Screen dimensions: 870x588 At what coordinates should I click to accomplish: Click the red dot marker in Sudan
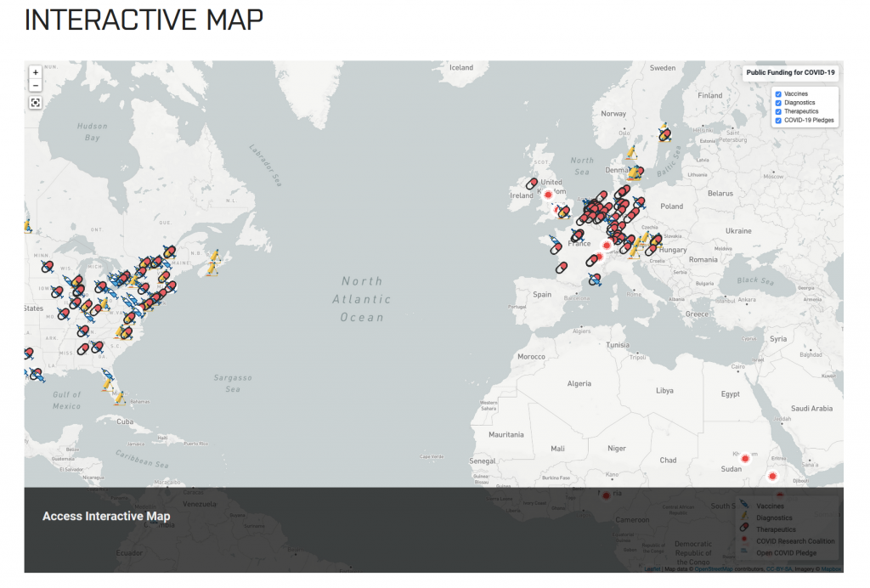tap(745, 458)
